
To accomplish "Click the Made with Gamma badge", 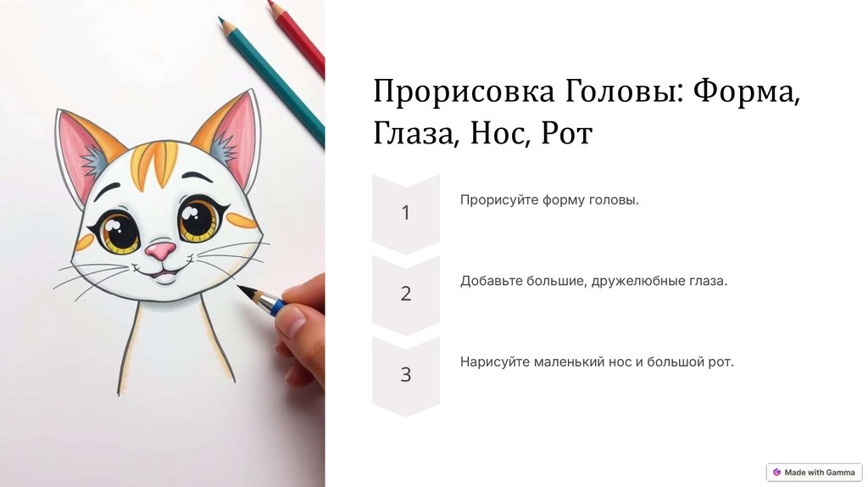I will point(815,472).
